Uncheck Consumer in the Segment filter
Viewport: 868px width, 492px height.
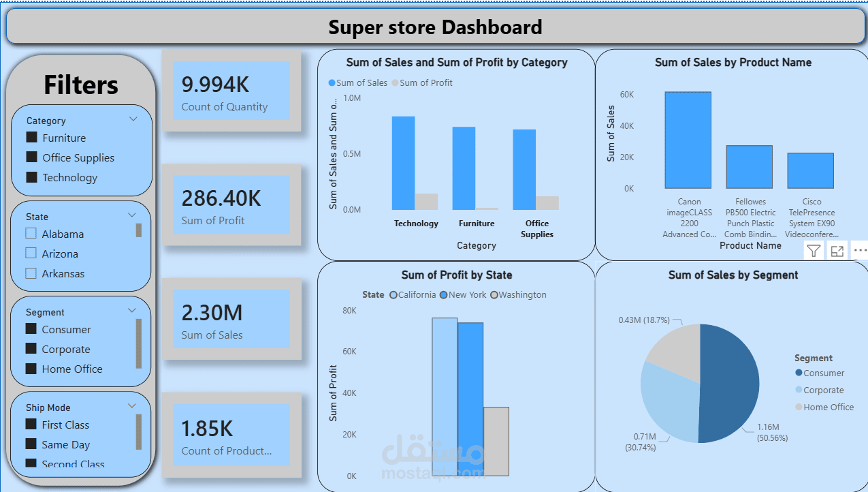31,329
